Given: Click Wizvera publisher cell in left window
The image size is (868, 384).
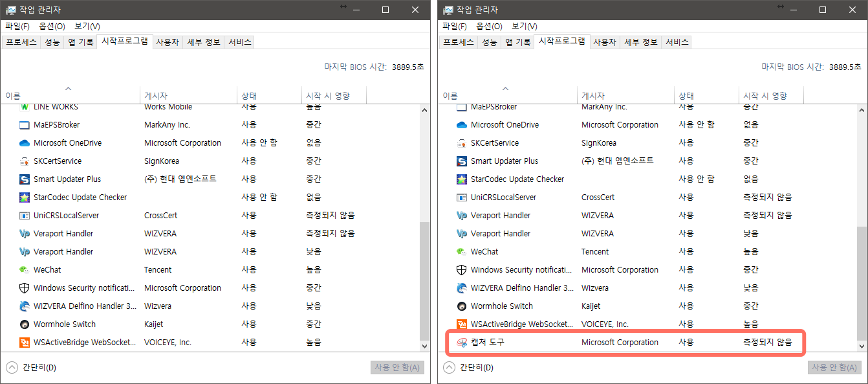Looking at the screenshot, I should coord(158,306).
